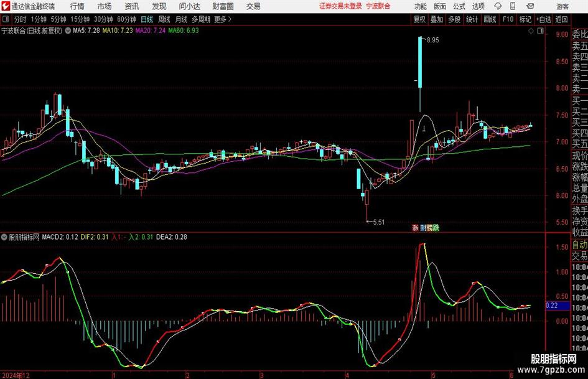Click the 叠加 overlay button
The image size is (588, 379).
pyautogui.click(x=437, y=19)
